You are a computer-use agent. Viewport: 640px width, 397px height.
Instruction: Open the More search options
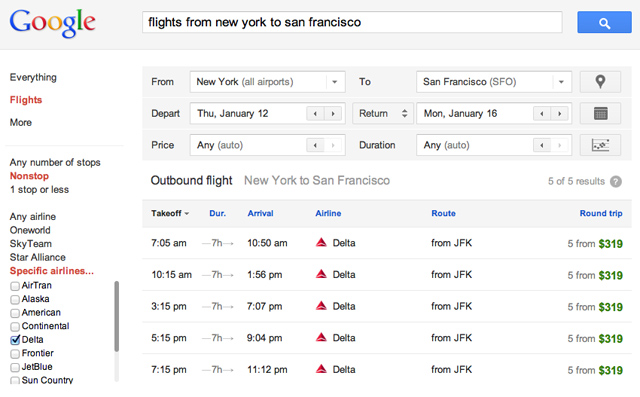tap(20, 122)
